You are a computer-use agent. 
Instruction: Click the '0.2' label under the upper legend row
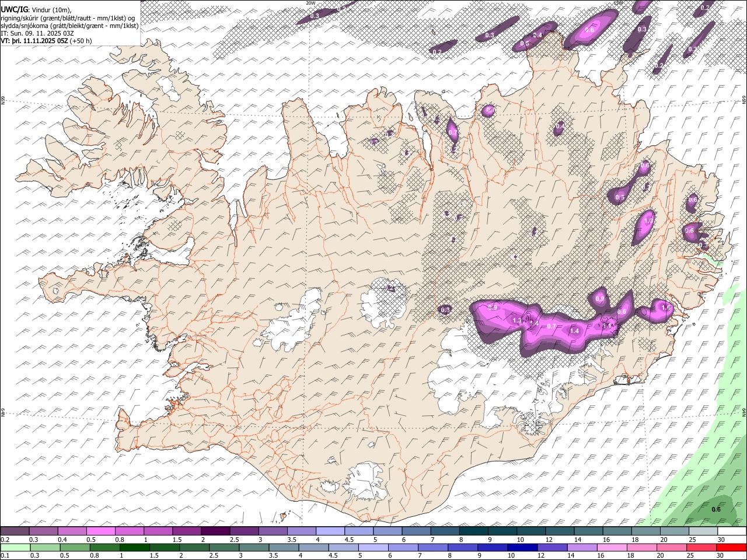pyautogui.click(x=5, y=540)
